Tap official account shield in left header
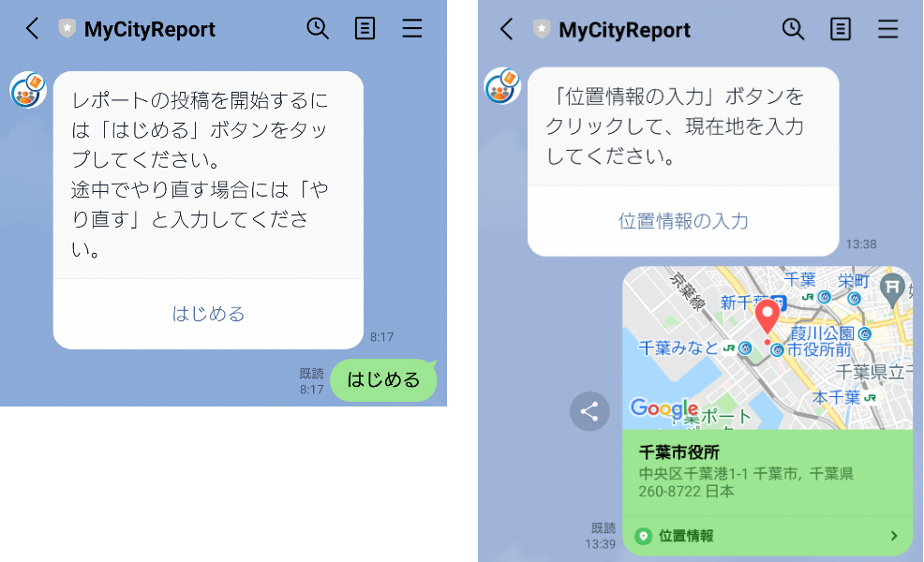The width and height of the screenshot is (924, 562). point(67,28)
